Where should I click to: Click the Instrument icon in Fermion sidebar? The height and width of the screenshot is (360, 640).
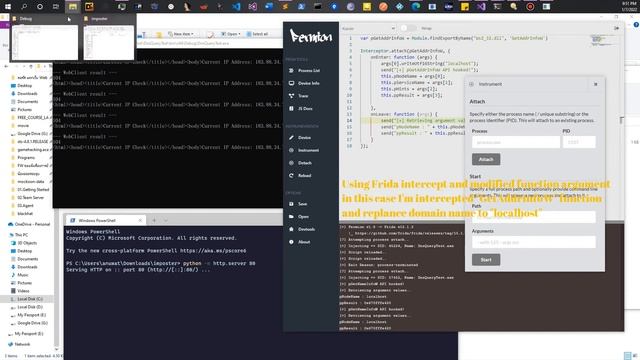(291, 150)
